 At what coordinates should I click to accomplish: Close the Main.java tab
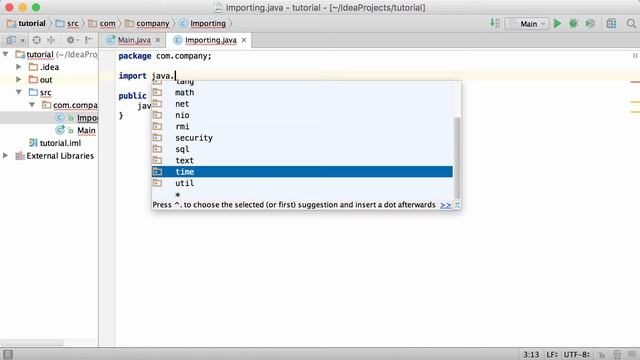(x=158, y=40)
